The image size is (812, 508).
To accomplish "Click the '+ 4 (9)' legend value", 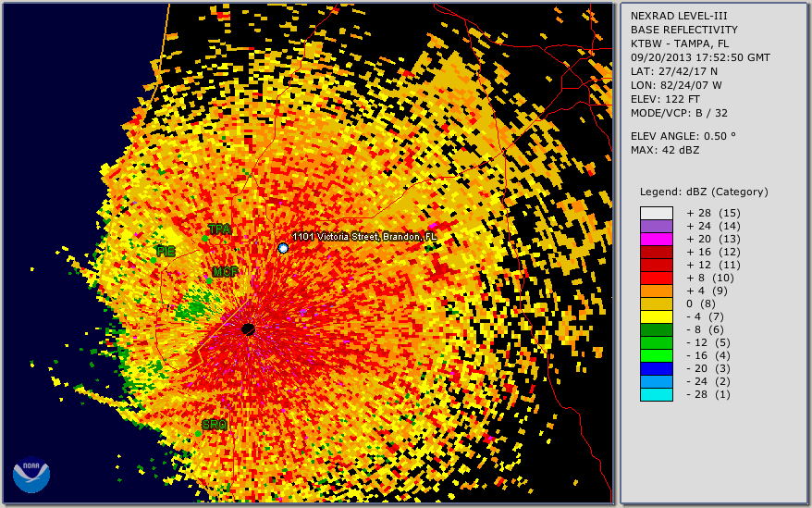I will click(707, 291).
